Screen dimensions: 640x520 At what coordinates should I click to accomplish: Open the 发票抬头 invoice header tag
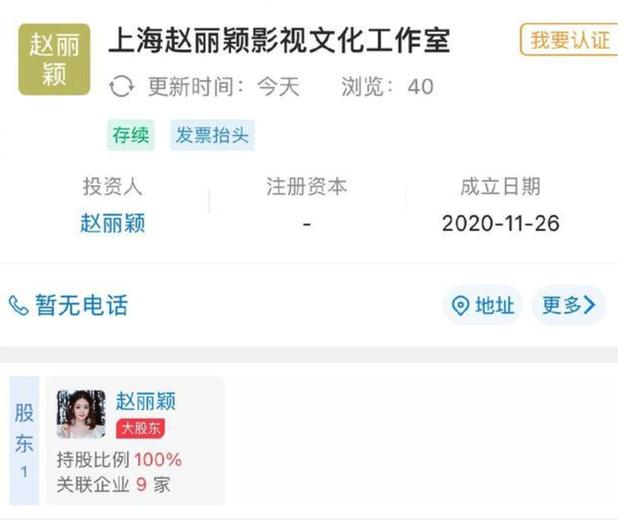pos(212,135)
